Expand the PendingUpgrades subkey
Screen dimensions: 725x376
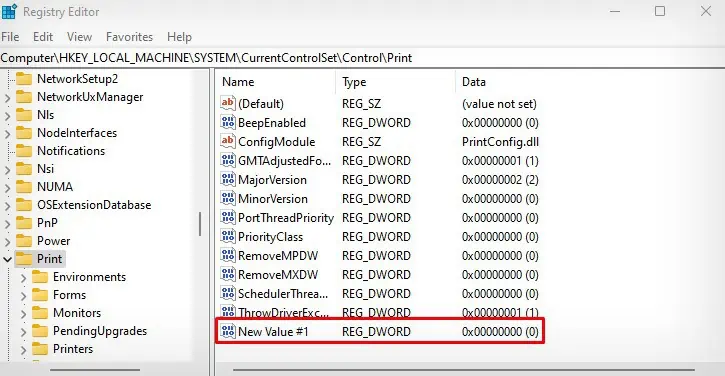tap(23, 332)
